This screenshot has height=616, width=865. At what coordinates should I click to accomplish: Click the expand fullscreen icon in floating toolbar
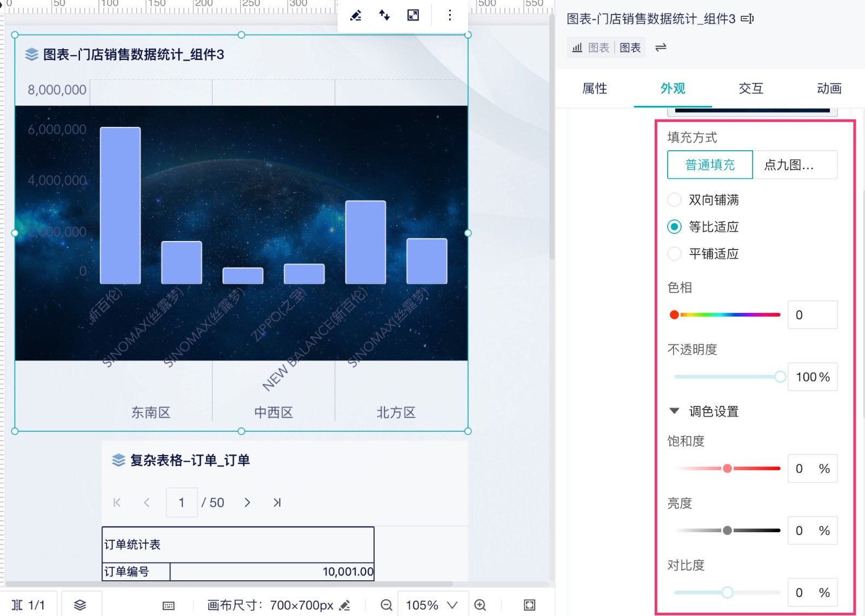413,15
